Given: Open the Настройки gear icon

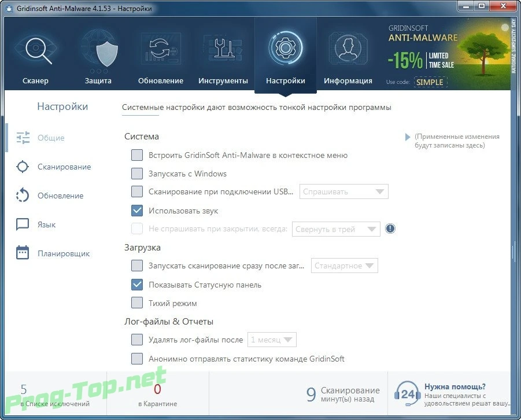Looking at the screenshot, I should tap(286, 48).
